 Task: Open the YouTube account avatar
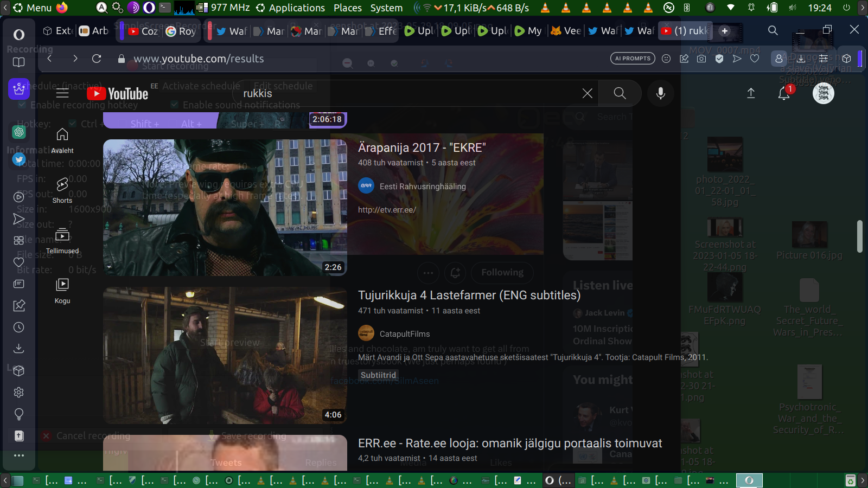[823, 93]
